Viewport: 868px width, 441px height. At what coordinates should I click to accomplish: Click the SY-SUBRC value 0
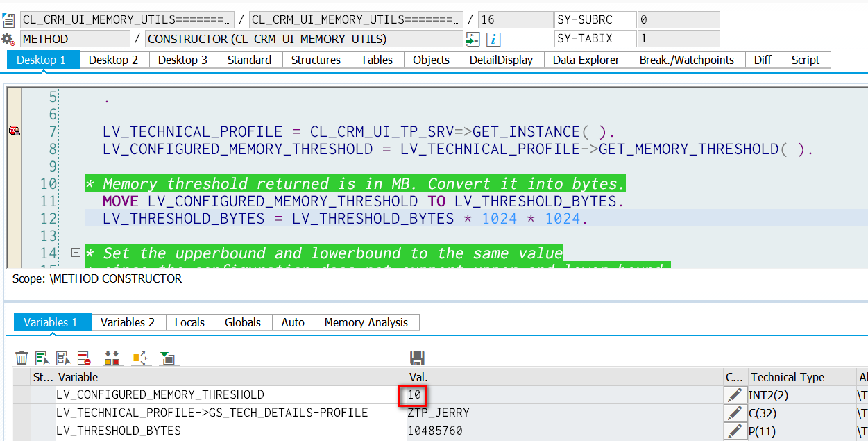(678, 19)
